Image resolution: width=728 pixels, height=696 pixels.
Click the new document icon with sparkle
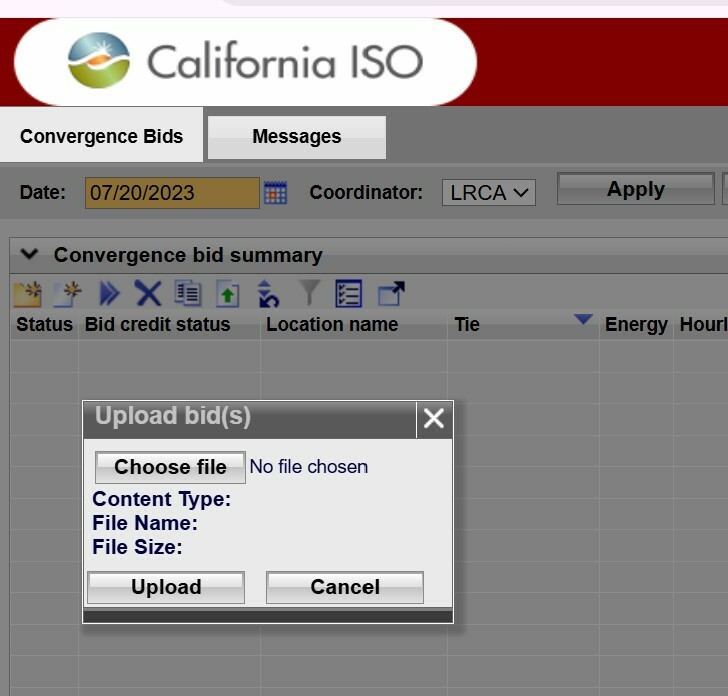(67, 294)
